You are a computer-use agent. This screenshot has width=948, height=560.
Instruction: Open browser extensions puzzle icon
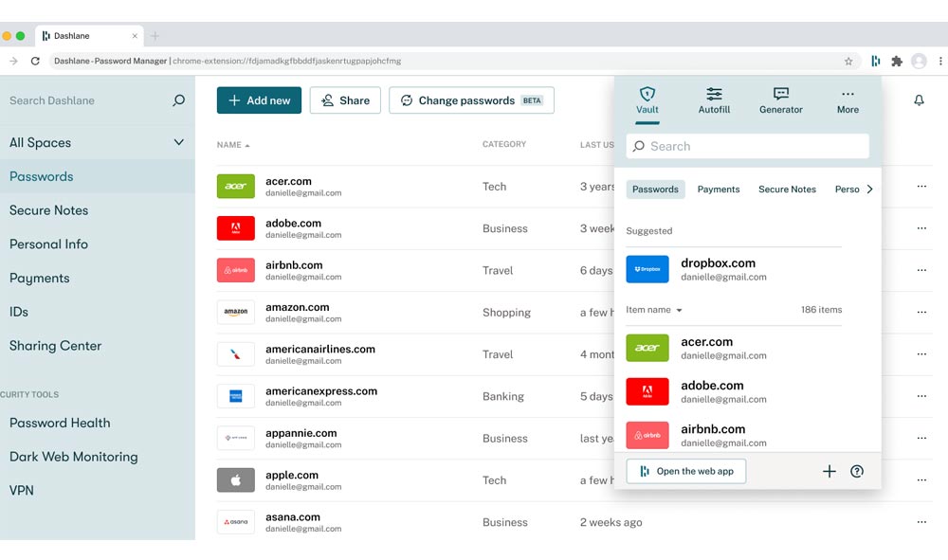coord(897,61)
